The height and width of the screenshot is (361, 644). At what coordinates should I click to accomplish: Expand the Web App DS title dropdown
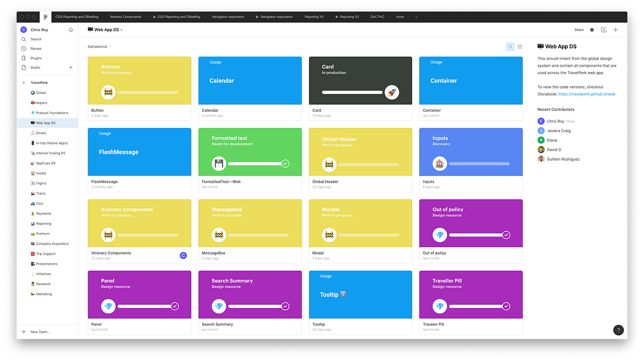point(122,30)
